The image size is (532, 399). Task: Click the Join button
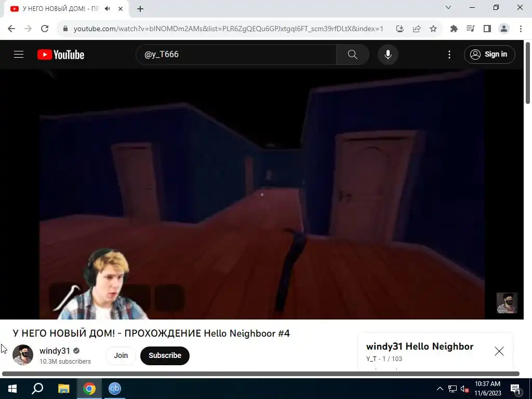(121, 355)
